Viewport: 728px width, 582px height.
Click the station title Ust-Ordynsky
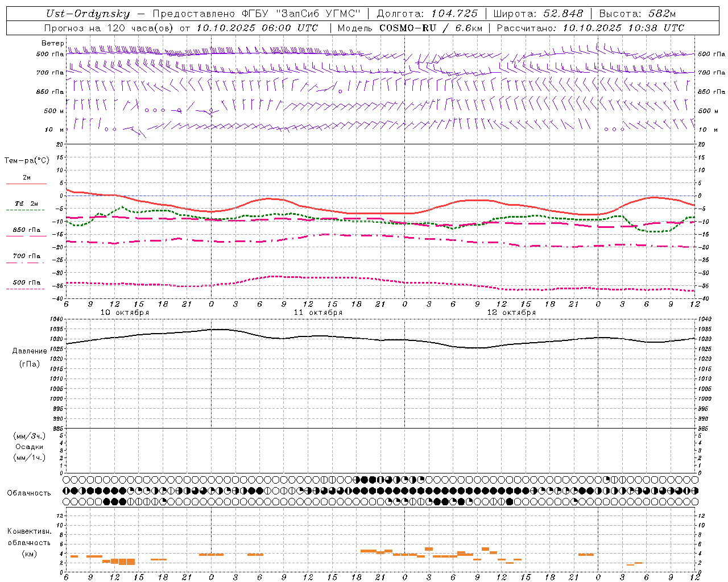coord(88,14)
